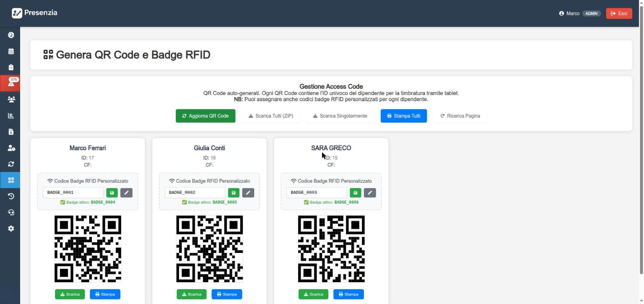Open the history clock icon in sidebar
644x304 pixels.
pyautogui.click(x=11, y=196)
